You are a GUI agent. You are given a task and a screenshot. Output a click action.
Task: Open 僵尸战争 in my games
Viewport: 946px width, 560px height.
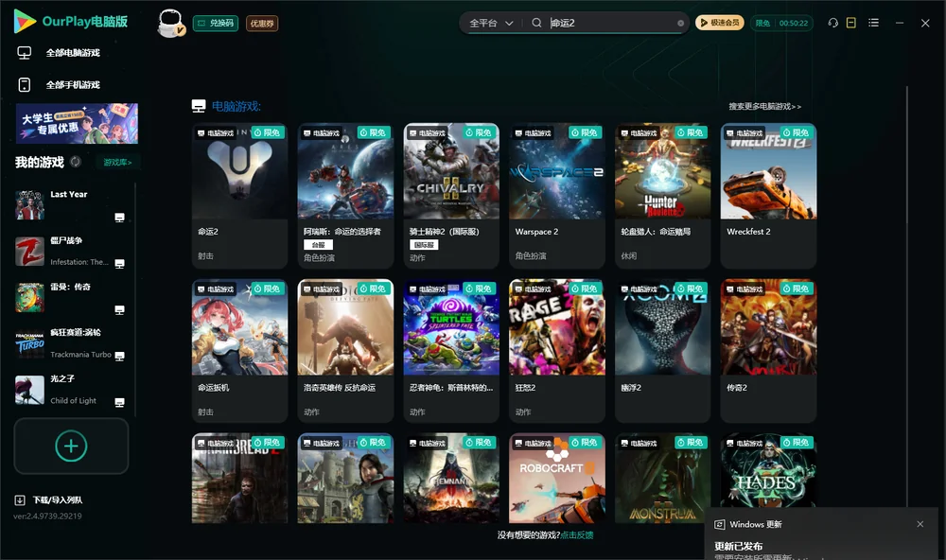pos(71,251)
